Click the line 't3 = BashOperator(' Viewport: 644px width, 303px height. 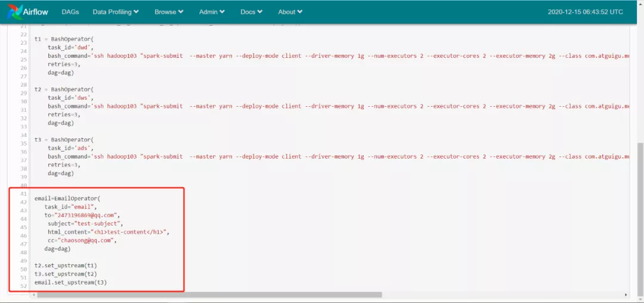pyautogui.click(x=64, y=140)
